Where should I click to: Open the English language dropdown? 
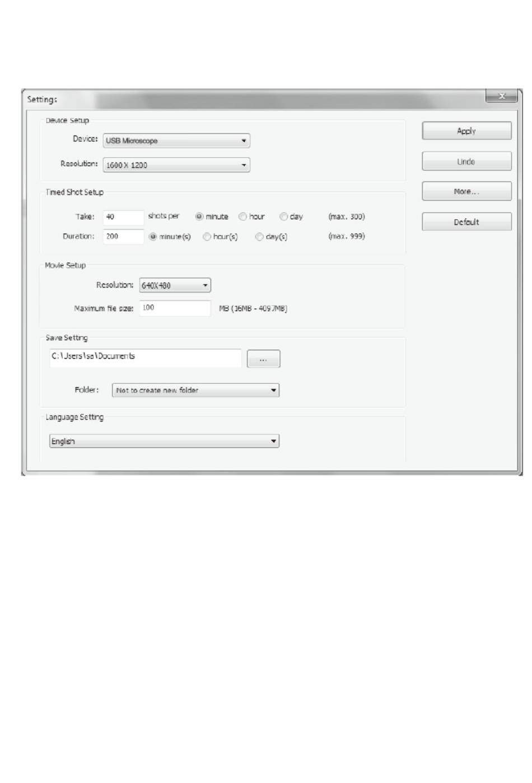pos(164,441)
